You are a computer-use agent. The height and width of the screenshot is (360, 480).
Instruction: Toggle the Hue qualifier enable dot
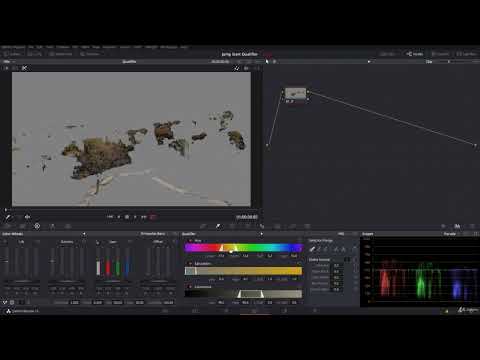(x=190, y=240)
